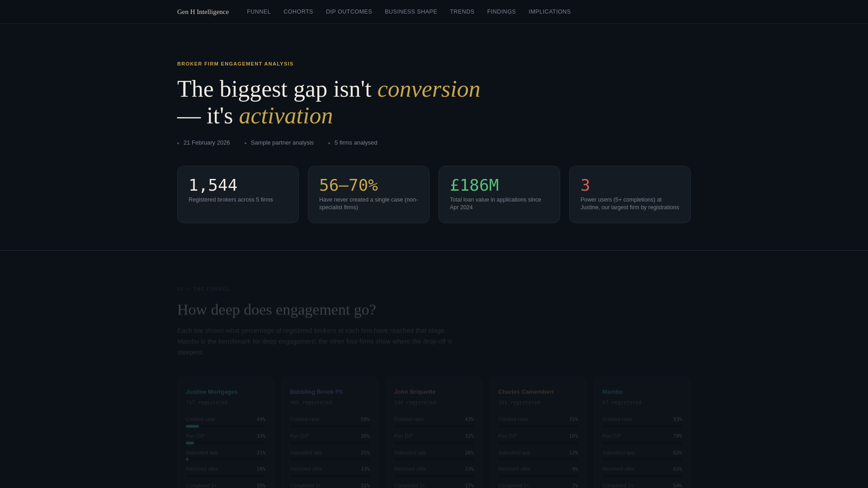Click 'How deep does engagement go?' heading

pyautogui.click(x=277, y=310)
